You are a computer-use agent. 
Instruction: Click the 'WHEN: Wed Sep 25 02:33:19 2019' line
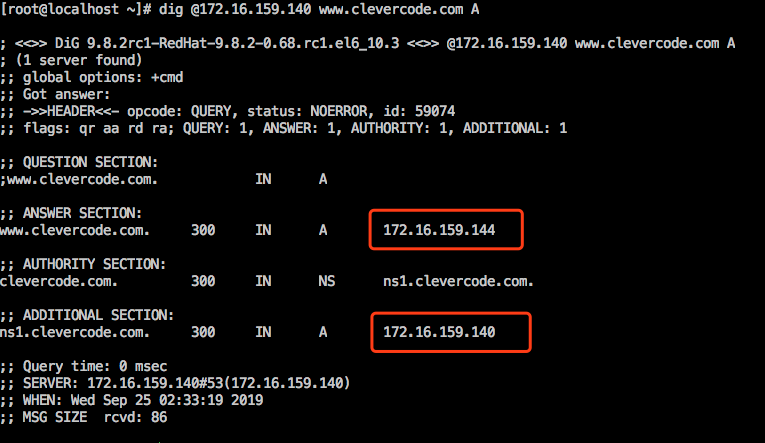131,401
